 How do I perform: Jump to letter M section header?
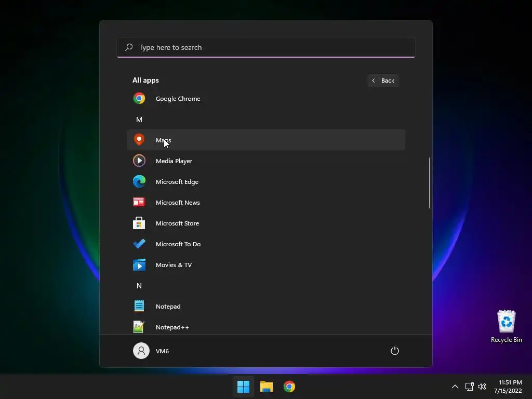139,119
